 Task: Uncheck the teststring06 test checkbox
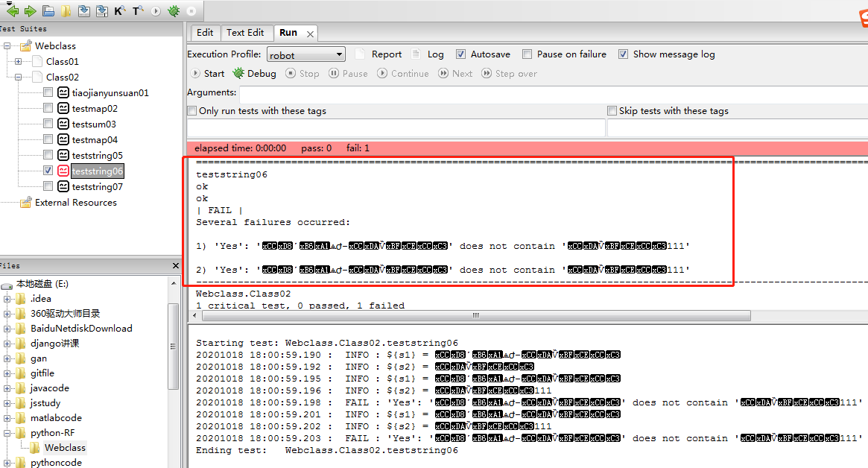pos(48,170)
